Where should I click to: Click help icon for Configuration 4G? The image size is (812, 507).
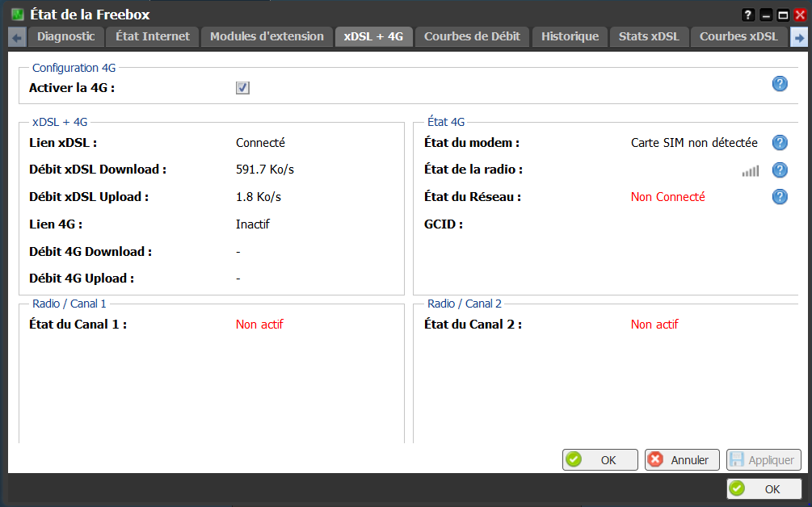point(780,84)
